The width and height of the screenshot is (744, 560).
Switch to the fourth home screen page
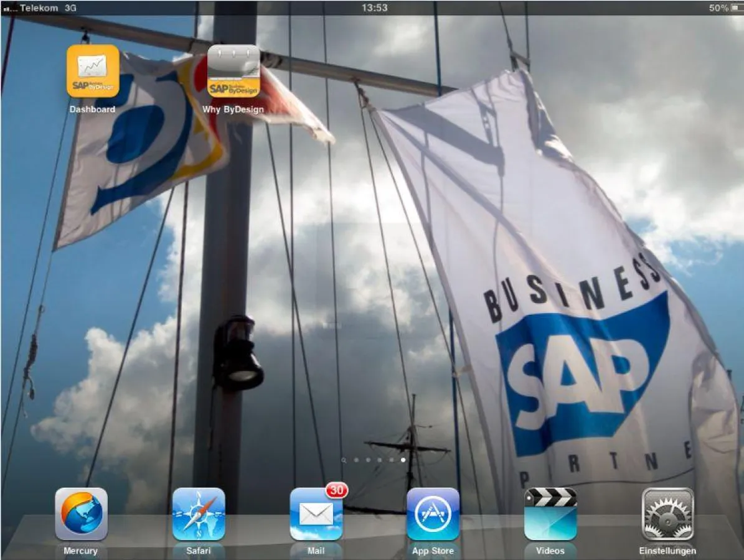(x=392, y=460)
